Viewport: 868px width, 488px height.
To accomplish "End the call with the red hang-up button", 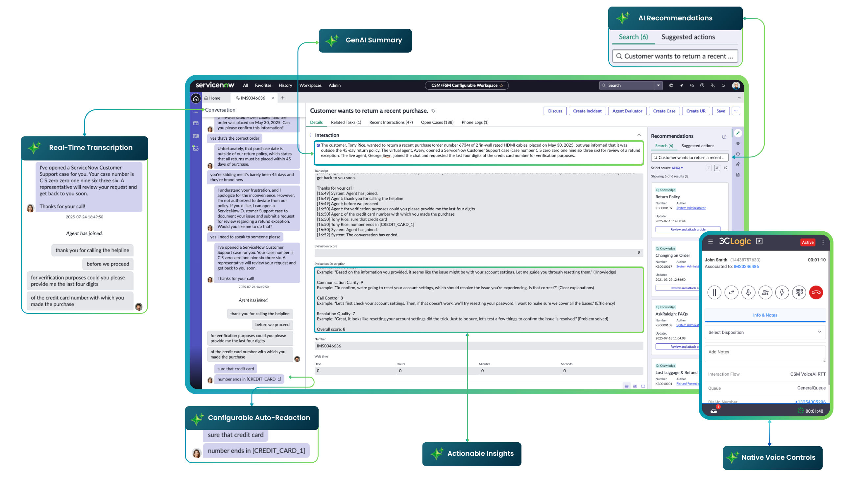I will tap(816, 292).
